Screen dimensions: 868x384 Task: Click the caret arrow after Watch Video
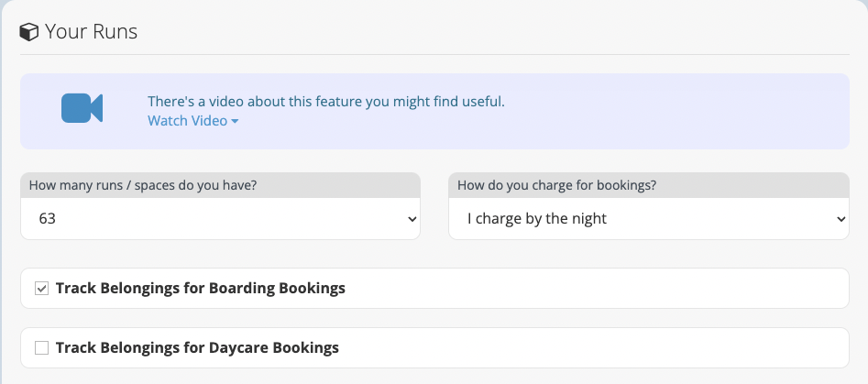click(x=235, y=121)
